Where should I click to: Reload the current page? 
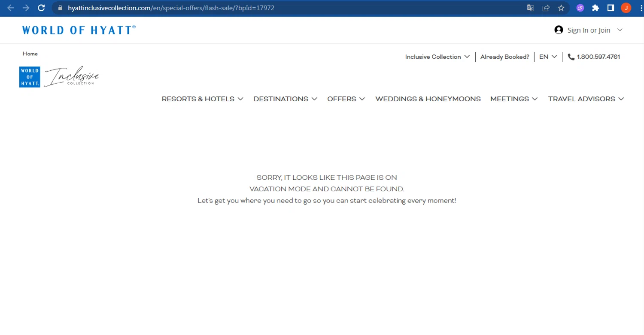(41, 8)
